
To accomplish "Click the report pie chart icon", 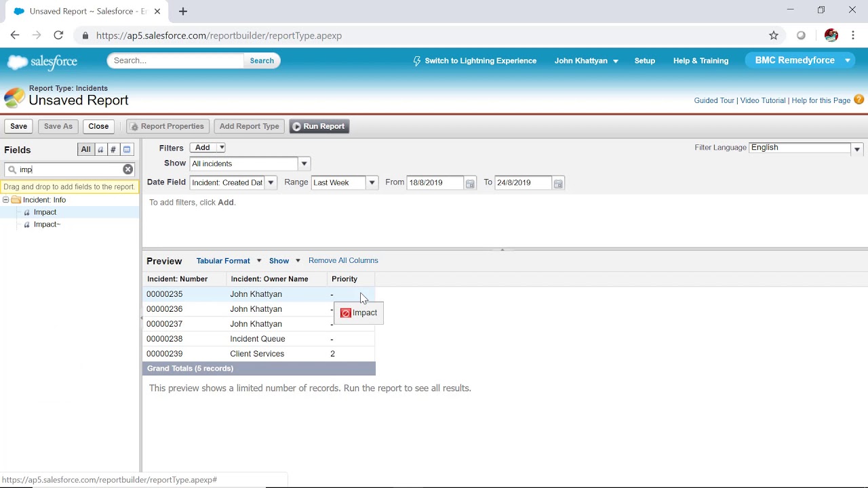I will [14, 98].
